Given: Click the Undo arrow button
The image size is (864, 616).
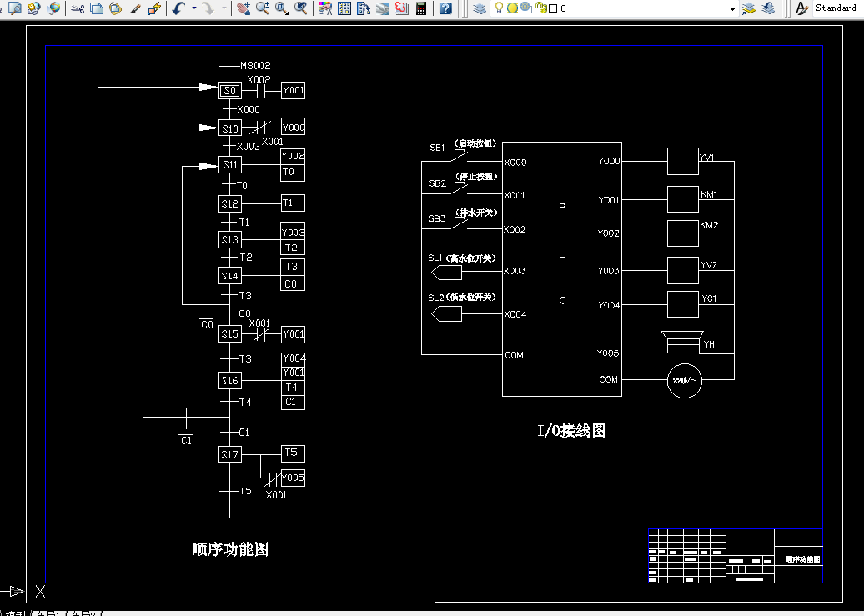Looking at the screenshot, I should click(178, 8).
